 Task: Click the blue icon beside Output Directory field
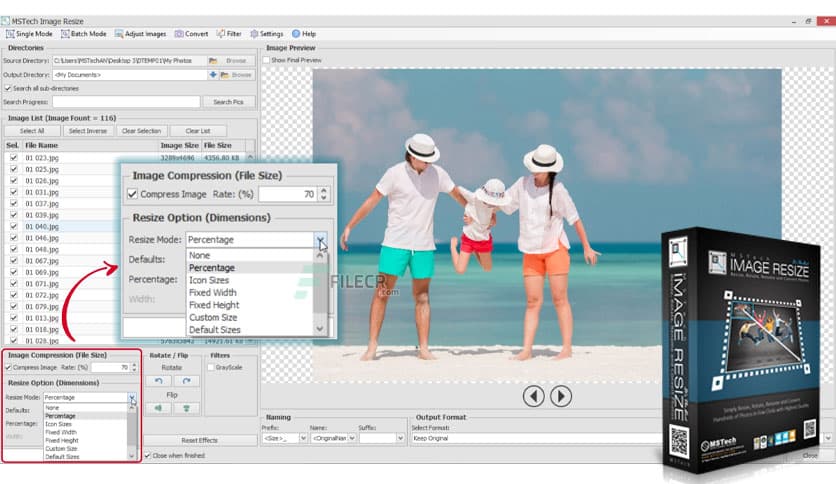(213, 75)
